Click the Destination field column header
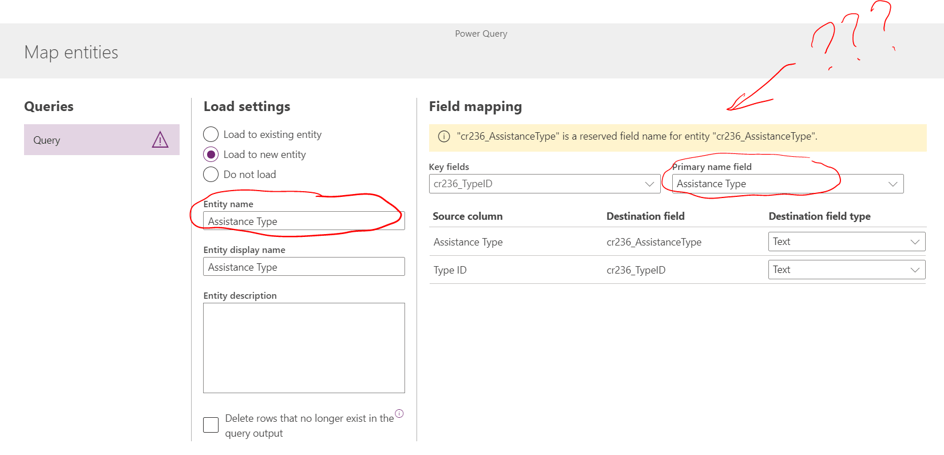 click(x=645, y=216)
